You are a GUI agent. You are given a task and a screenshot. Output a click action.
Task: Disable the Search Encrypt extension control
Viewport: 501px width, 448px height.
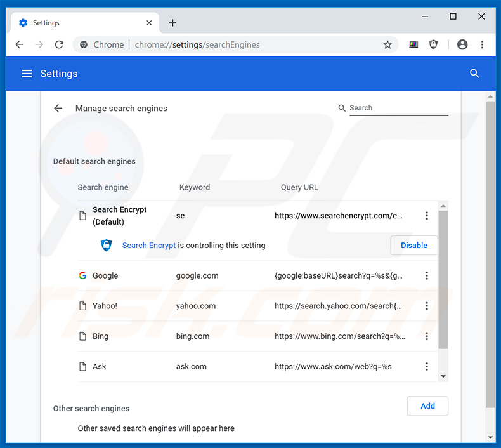click(413, 246)
